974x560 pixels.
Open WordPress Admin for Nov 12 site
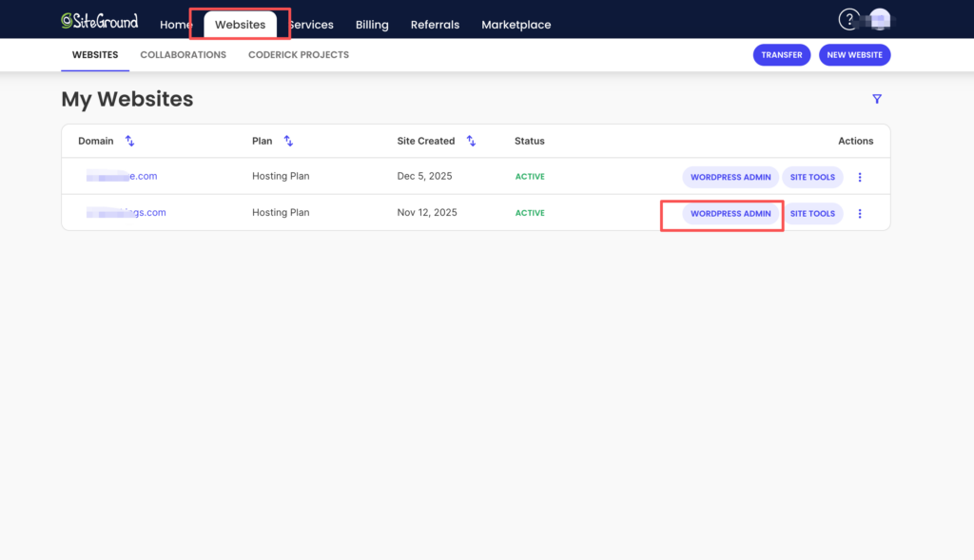[x=730, y=214]
